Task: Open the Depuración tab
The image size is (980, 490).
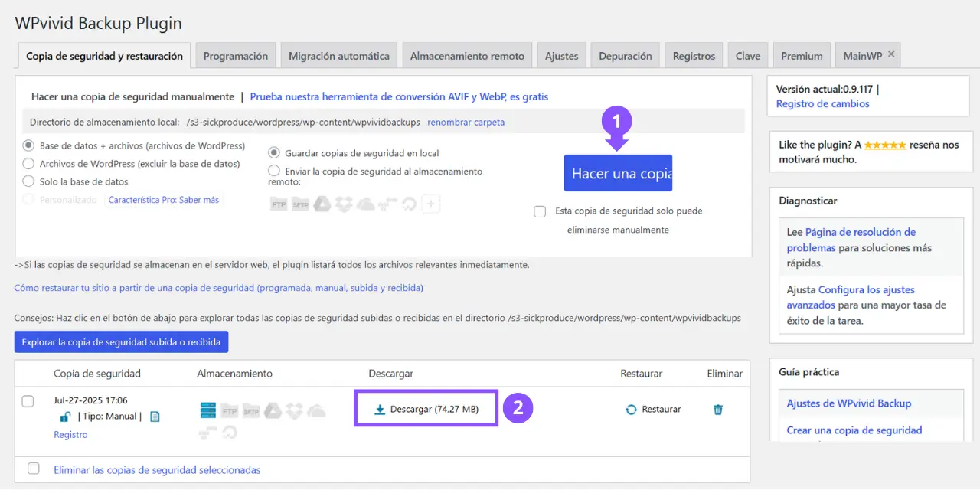Action: tap(626, 56)
